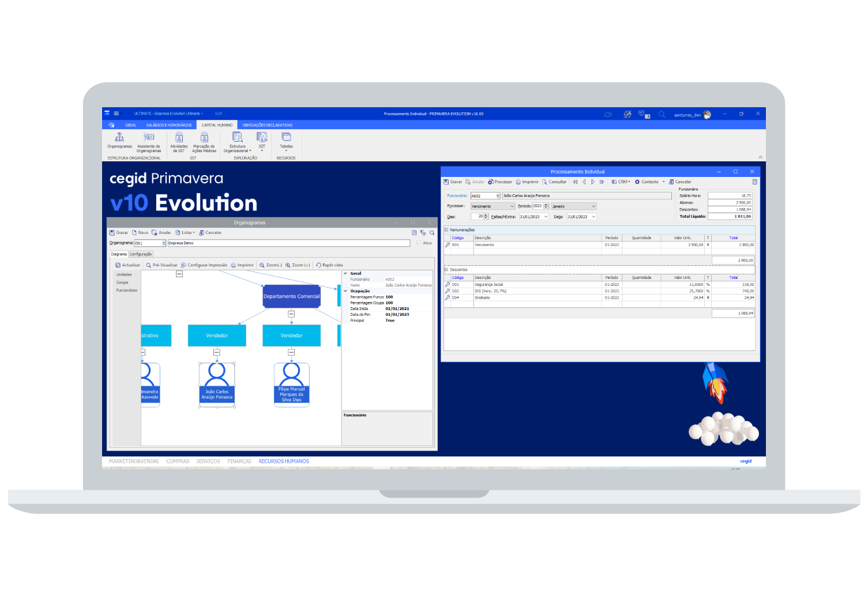Click Imprimir in the diagram toolbar

click(x=242, y=265)
